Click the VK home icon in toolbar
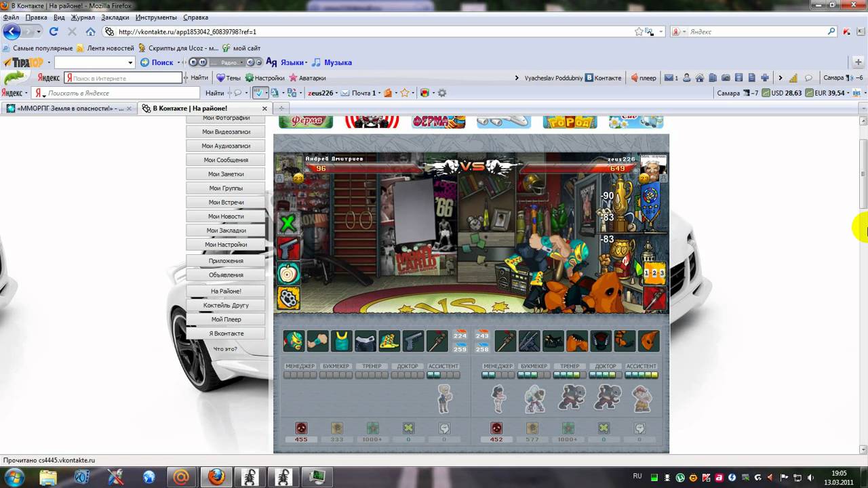Viewport: 868px width, 488px height. [x=700, y=78]
